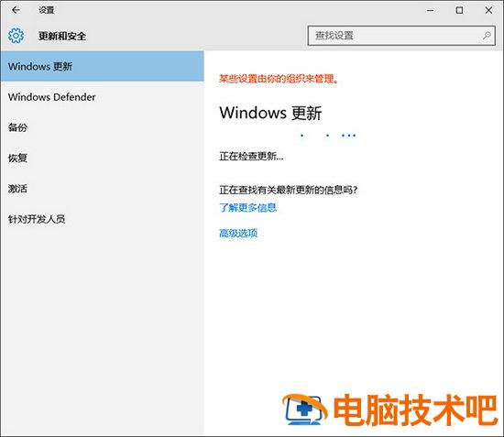Maximize the settings window

(x=459, y=10)
